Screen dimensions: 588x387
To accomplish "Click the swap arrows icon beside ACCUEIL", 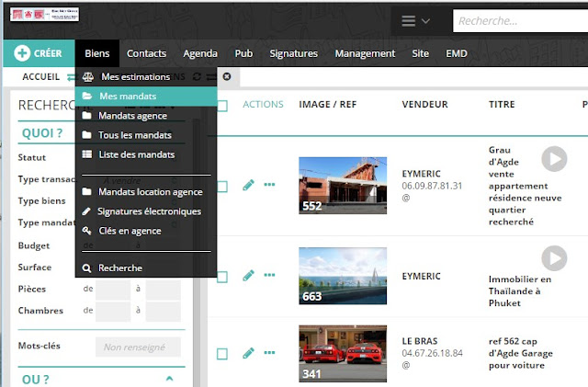I will (71, 77).
